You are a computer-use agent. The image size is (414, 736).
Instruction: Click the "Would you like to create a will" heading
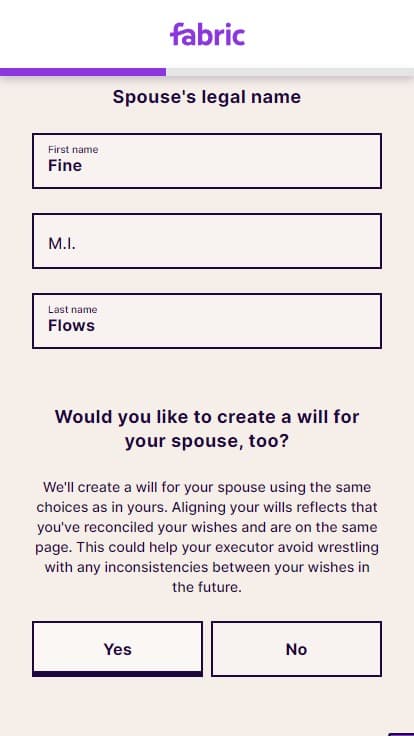207,429
